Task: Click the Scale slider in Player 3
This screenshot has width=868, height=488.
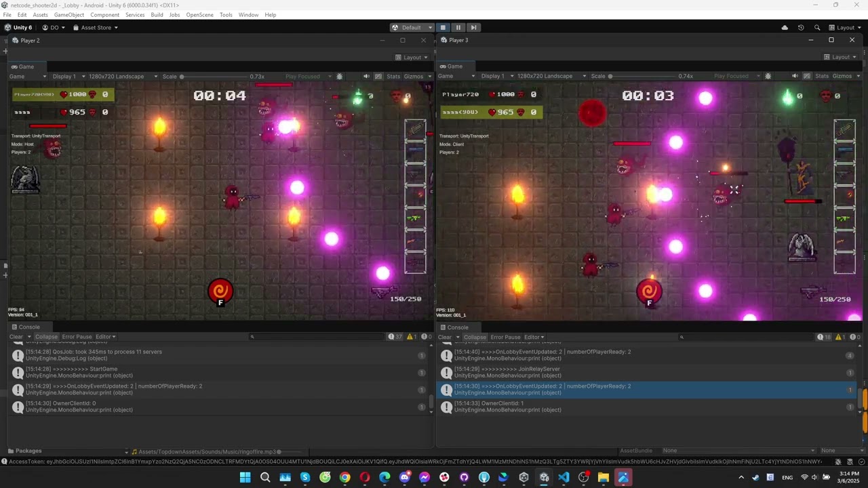Action: click(x=644, y=76)
